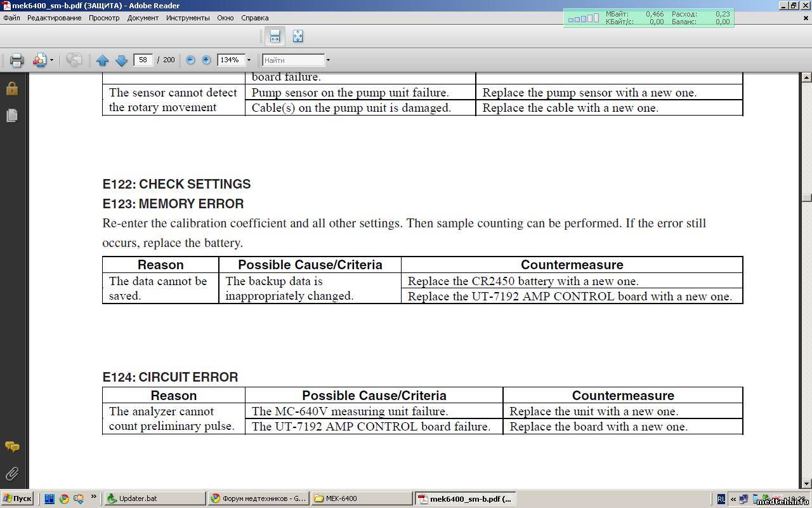This screenshot has height=508, width=812.
Task: Open the Инструменты menu
Action: pyautogui.click(x=188, y=18)
